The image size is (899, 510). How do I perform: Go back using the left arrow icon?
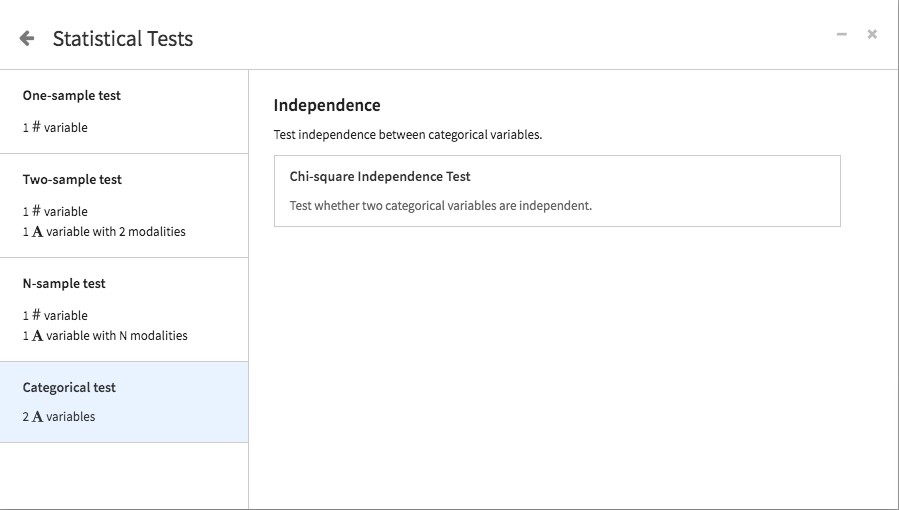point(26,38)
